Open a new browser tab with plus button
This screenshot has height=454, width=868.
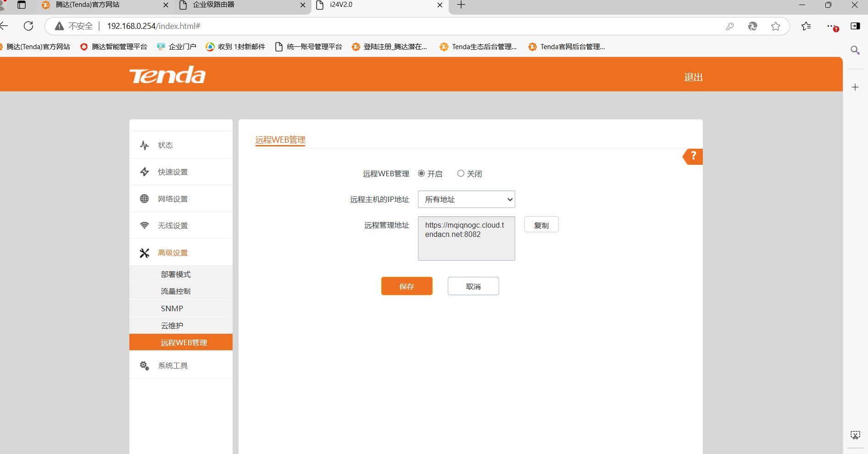point(461,5)
